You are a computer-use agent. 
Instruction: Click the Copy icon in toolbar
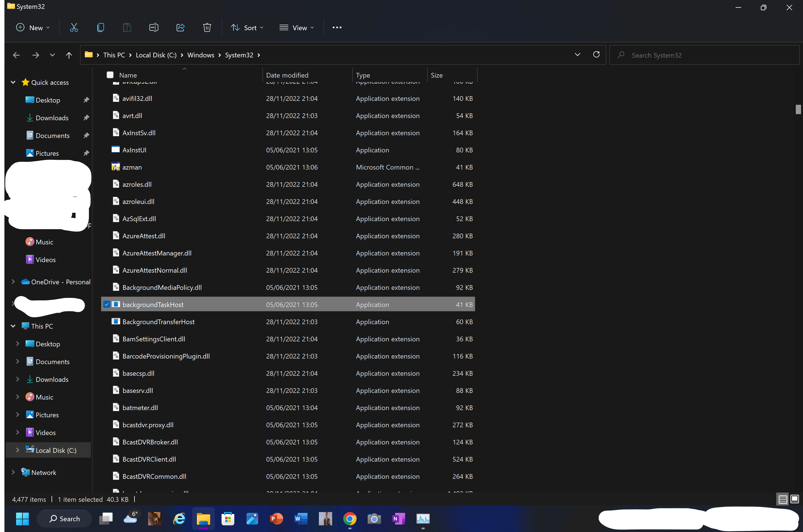[x=100, y=27]
